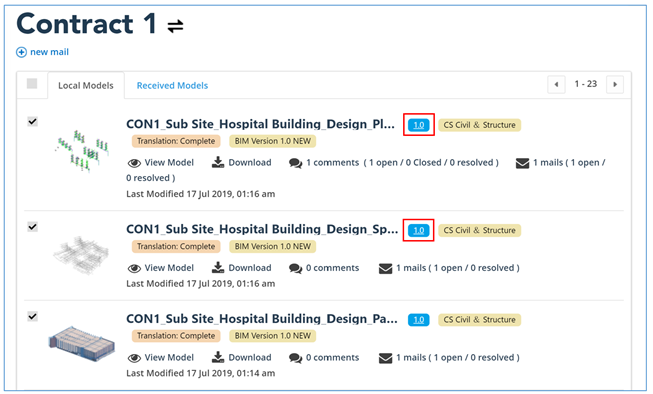Click comments bubble icon of Design_Sp...
Viewport: 653px width, 394px height.
296,269
